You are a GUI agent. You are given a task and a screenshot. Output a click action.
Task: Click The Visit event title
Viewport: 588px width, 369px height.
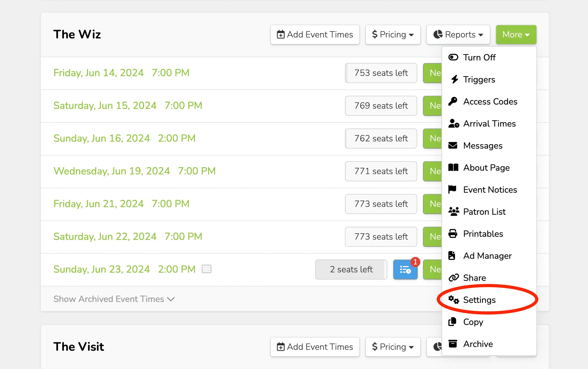(79, 347)
